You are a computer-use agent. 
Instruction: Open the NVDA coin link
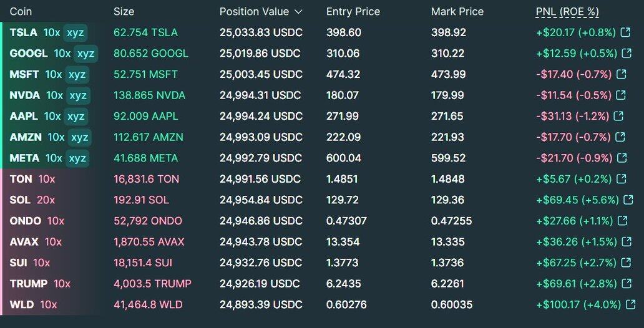point(25,95)
